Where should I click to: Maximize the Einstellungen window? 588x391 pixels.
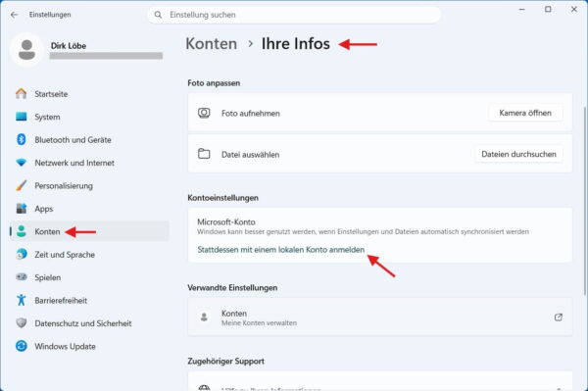click(x=548, y=10)
